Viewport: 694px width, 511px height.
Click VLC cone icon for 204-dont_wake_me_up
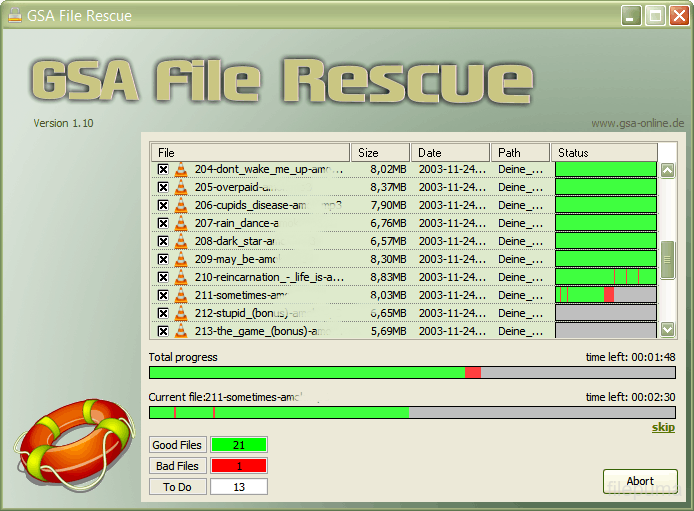[x=181, y=169]
